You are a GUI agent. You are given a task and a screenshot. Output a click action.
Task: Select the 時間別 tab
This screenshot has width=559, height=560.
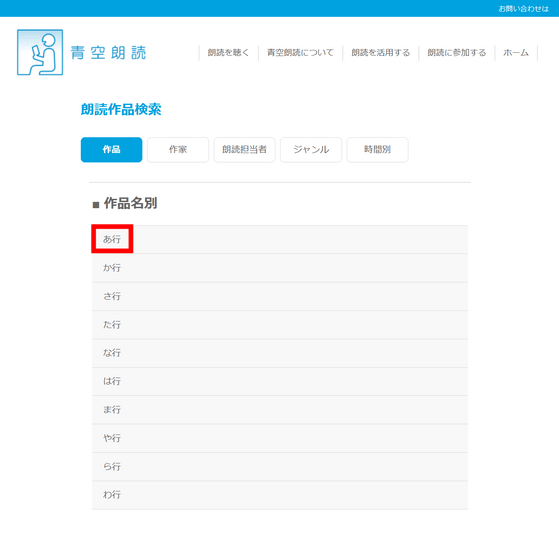tap(377, 150)
